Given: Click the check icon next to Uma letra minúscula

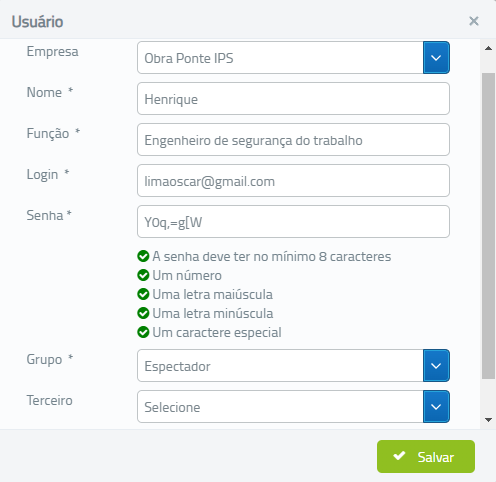Looking at the screenshot, I should click(x=143, y=313).
